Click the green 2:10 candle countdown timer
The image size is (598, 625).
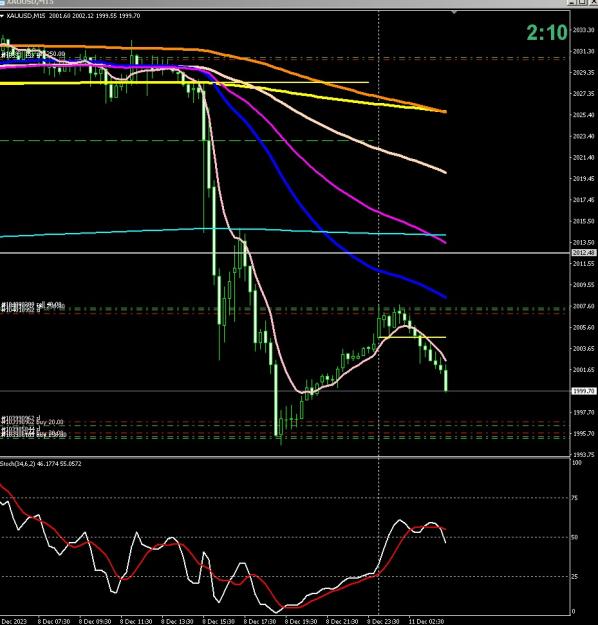pos(547,33)
